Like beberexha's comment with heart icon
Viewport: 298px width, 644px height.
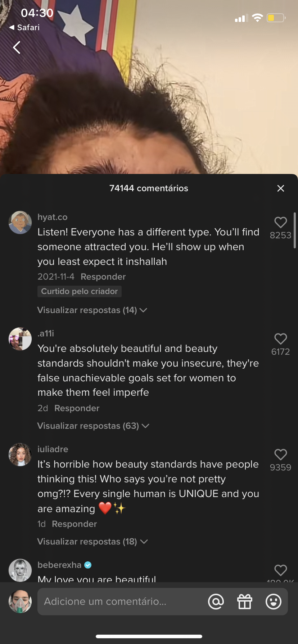pyautogui.click(x=281, y=570)
